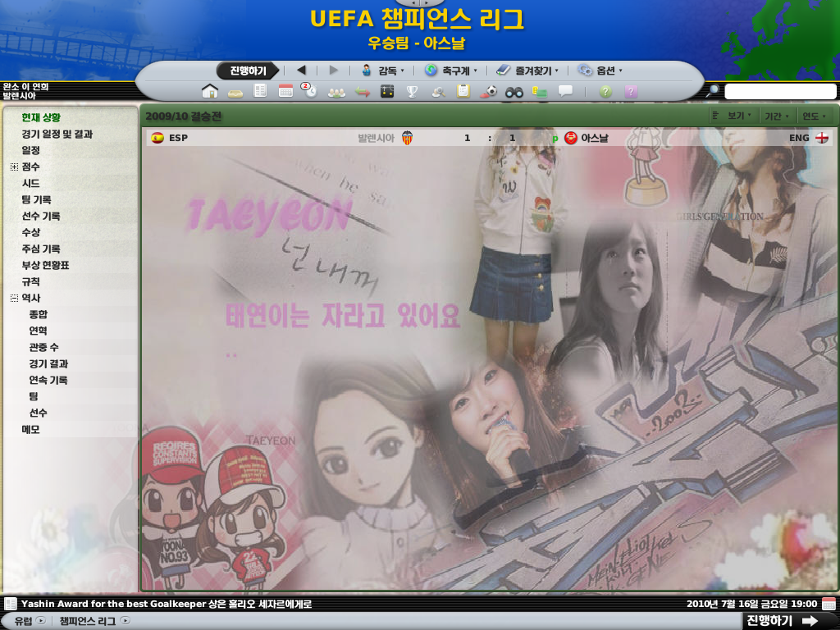The image size is (840, 630).
Task: Open 챔피언스 리그 breadcrumb arrow
Action: pyautogui.click(x=125, y=621)
